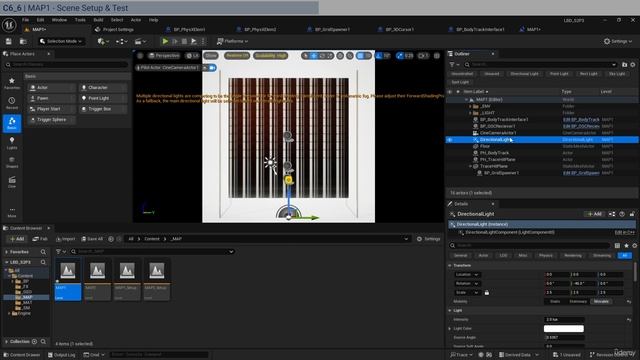Open the Perspective viewport mode dropdown
The width and height of the screenshot is (640, 360).
point(164,56)
